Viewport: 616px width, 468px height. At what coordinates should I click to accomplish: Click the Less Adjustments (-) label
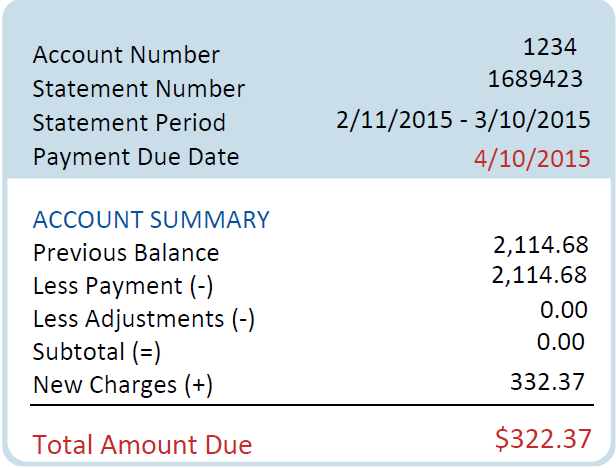pos(144,320)
